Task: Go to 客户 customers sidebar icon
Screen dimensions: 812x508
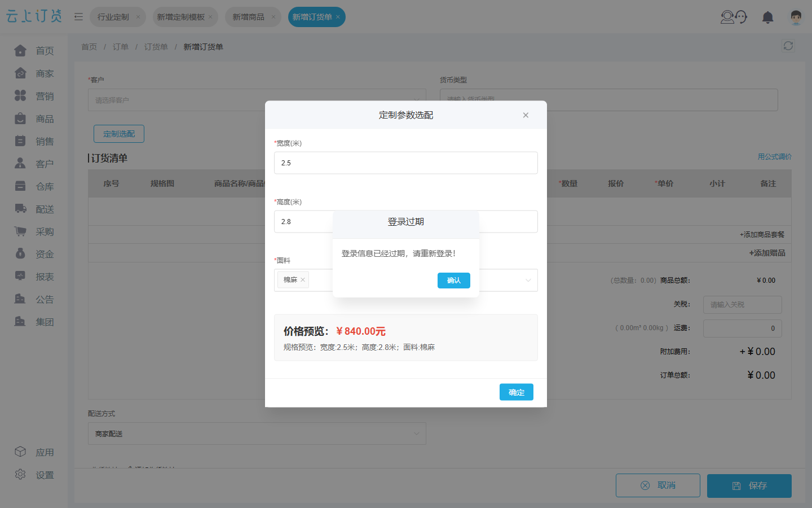Action: (x=20, y=164)
